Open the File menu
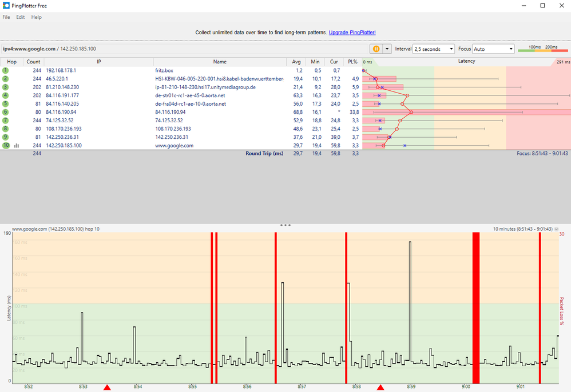The image size is (571, 392). 6,17
